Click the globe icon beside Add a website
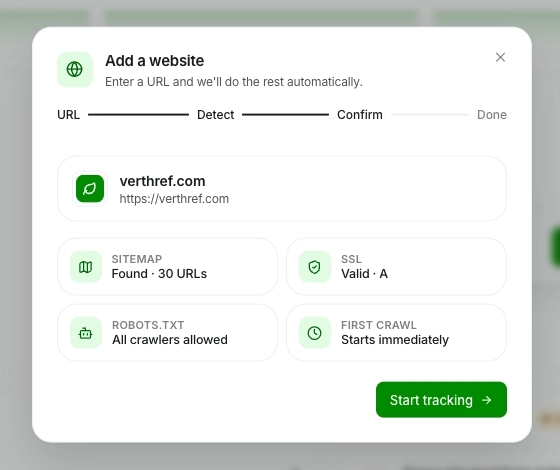This screenshot has width=560, height=470. (75, 69)
